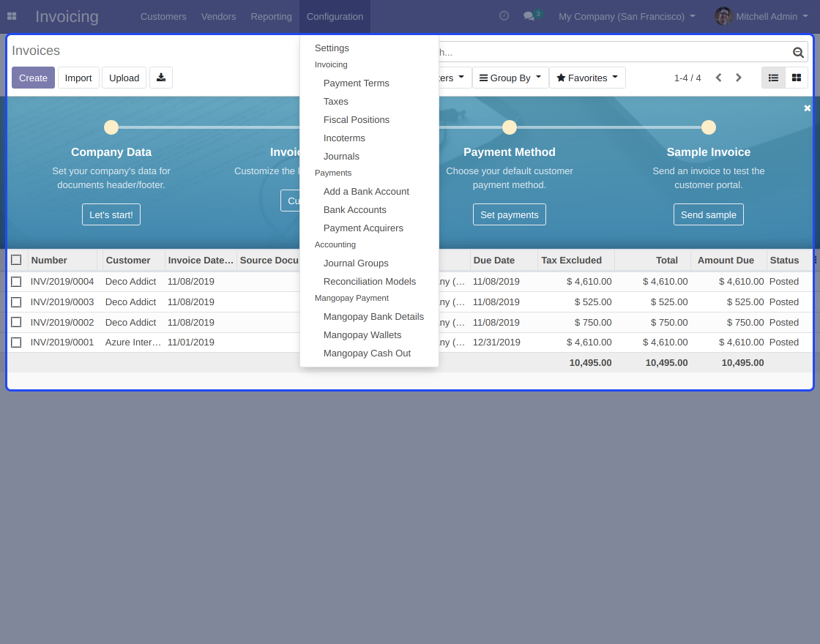Open the Reporting menu
This screenshot has width=820, height=644.
pyautogui.click(x=271, y=16)
